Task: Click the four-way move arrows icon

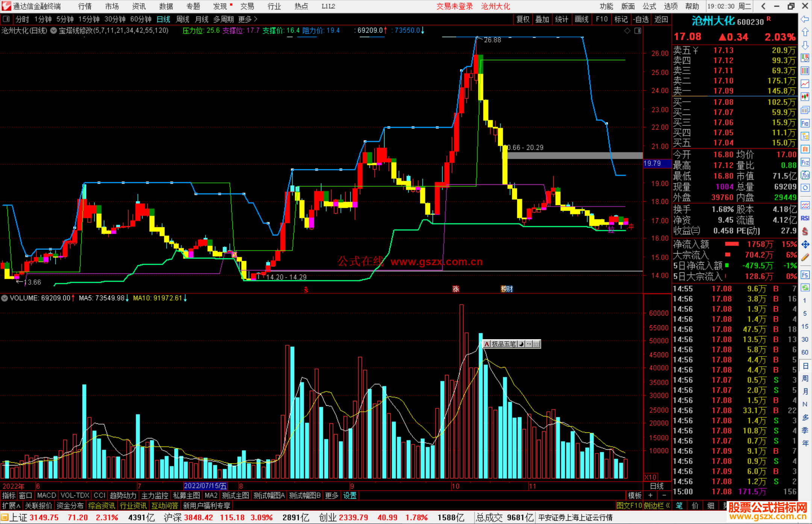Action: 805,245
